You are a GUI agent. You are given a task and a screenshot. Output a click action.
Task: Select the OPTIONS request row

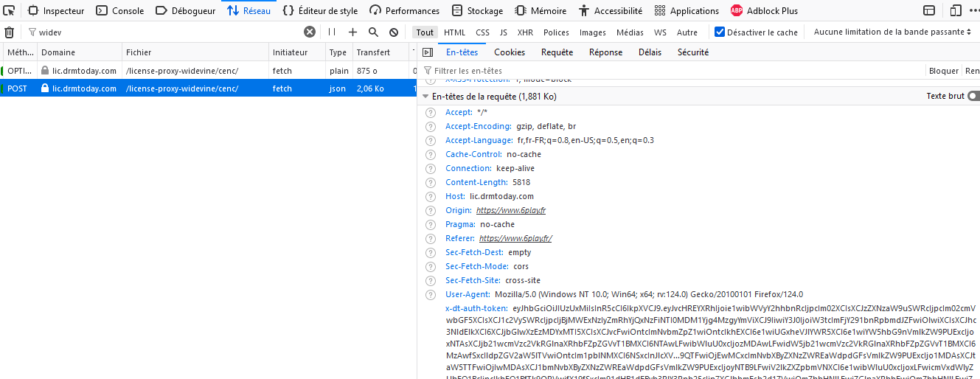(x=208, y=71)
